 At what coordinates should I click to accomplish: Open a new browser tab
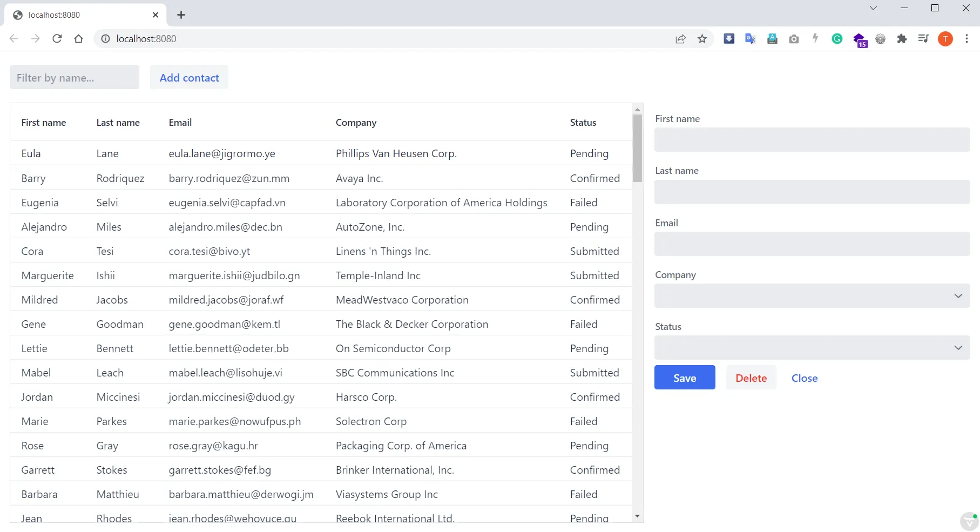181,15
